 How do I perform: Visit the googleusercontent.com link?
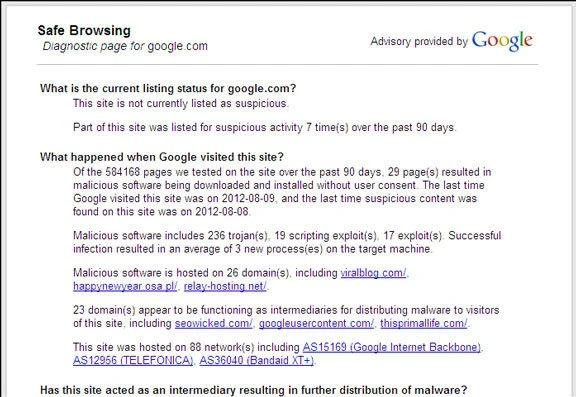click(x=316, y=324)
